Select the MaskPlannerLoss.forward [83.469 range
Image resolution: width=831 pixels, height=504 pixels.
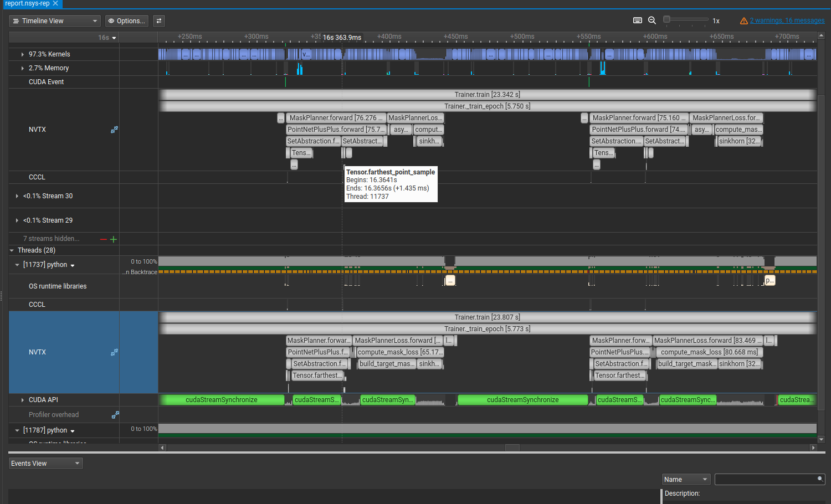[708, 341]
